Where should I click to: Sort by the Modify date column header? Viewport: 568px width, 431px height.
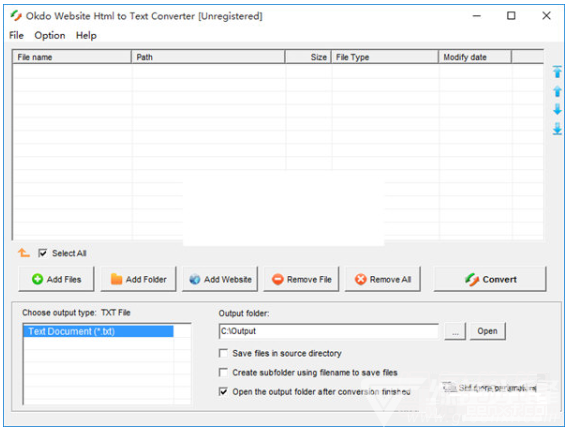(x=475, y=57)
